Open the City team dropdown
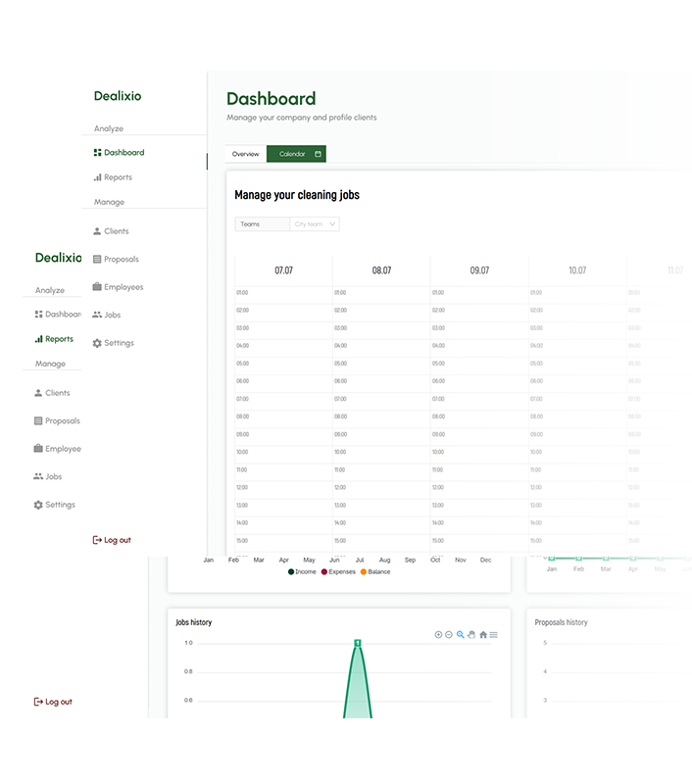The image size is (692, 784). click(315, 224)
